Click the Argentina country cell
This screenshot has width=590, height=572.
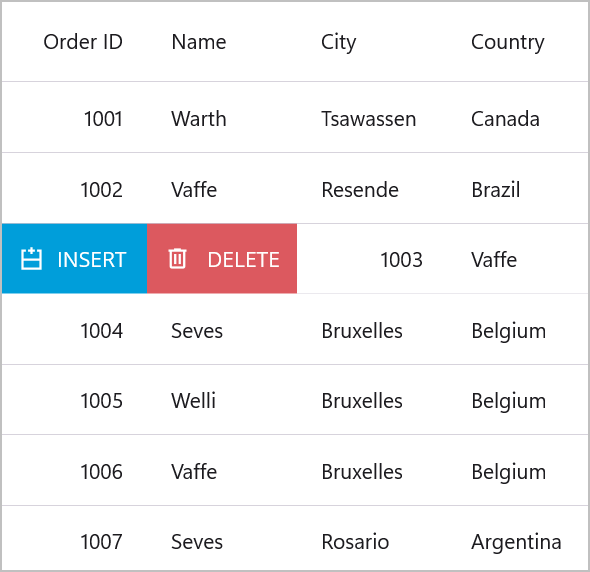516,543
